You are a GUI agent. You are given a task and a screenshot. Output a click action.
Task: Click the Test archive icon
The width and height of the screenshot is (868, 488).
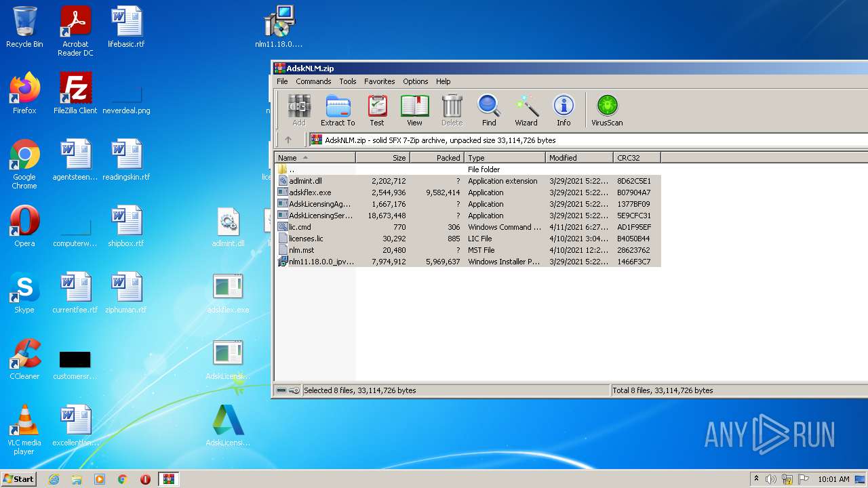click(377, 110)
